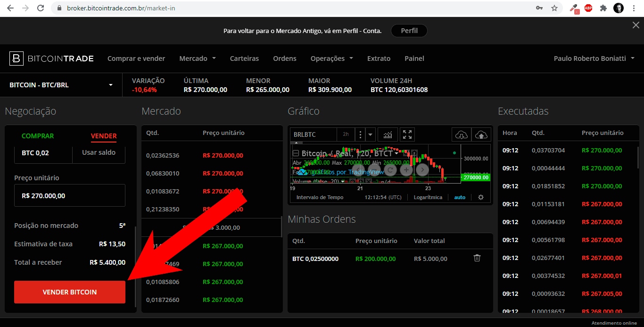Click the Preço unitário input field
The image size is (644, 327).
pyautogui.click(x=69, y=195)
